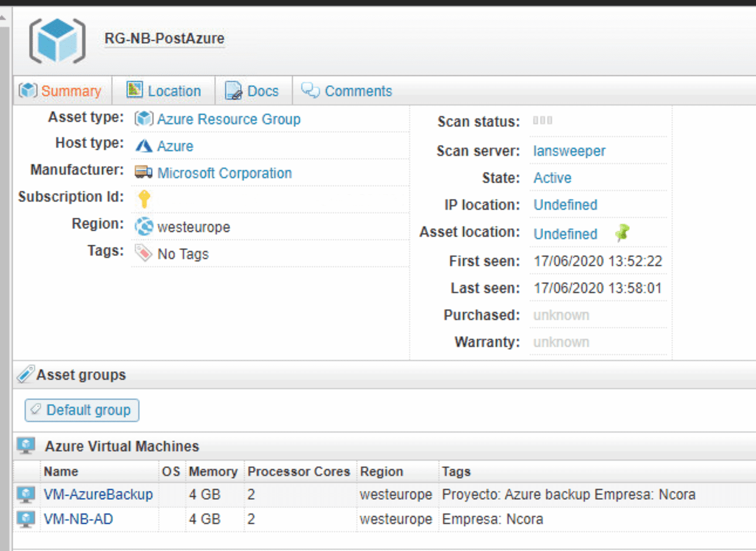
Task: Open the VM-AzureBackup virtual machine link
Action: 98,494
